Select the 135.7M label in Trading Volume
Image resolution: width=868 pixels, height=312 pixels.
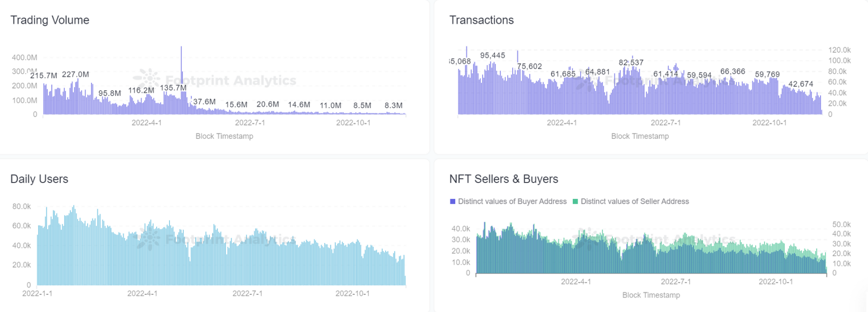(173, 88)
